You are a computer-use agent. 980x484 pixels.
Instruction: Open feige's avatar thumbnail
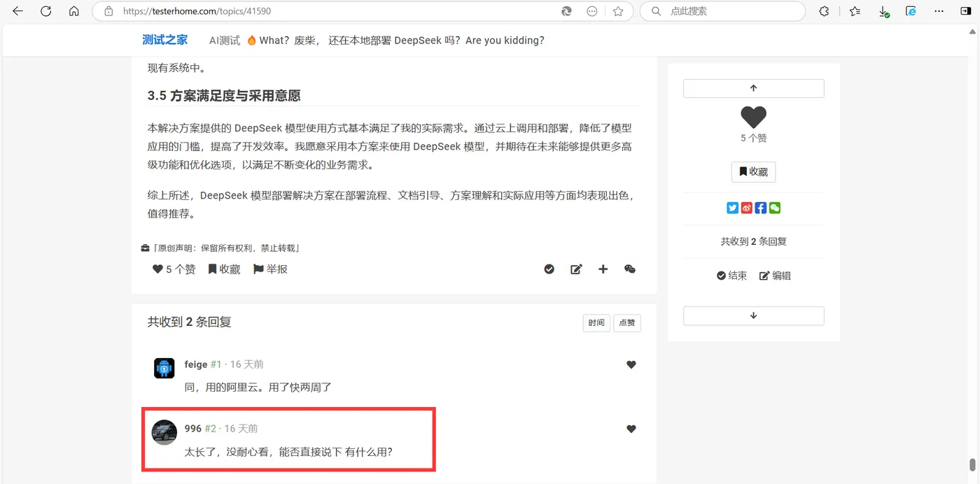click(x=164, y=368)
